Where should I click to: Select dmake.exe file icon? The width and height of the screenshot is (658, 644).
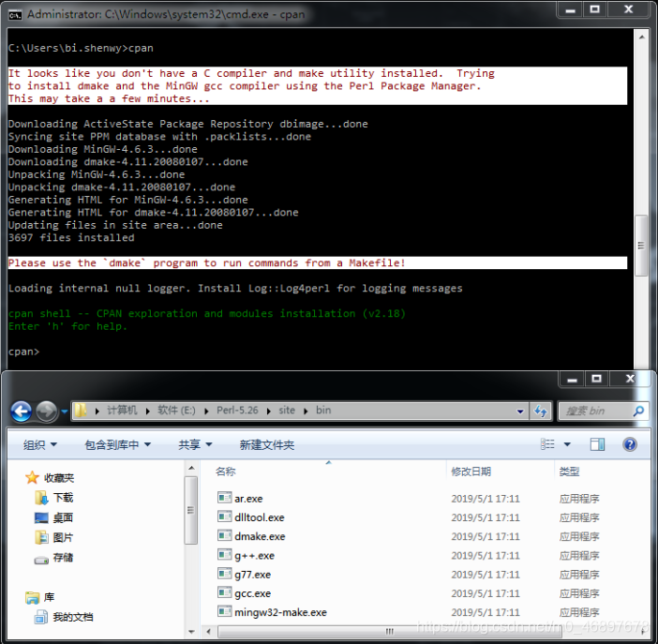pos(225,535)
